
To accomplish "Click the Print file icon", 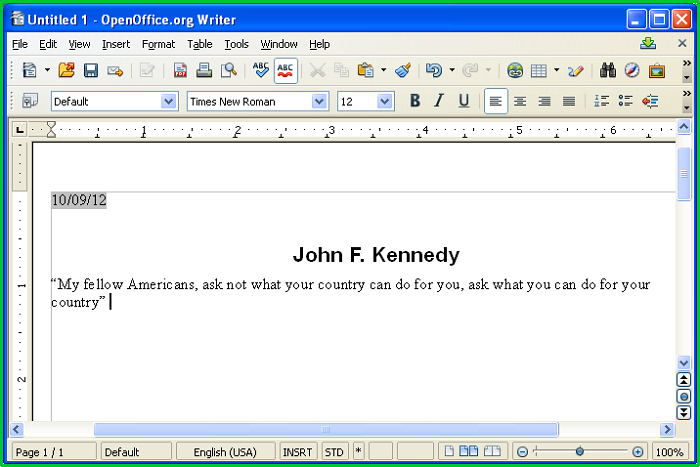I will 204,70.
